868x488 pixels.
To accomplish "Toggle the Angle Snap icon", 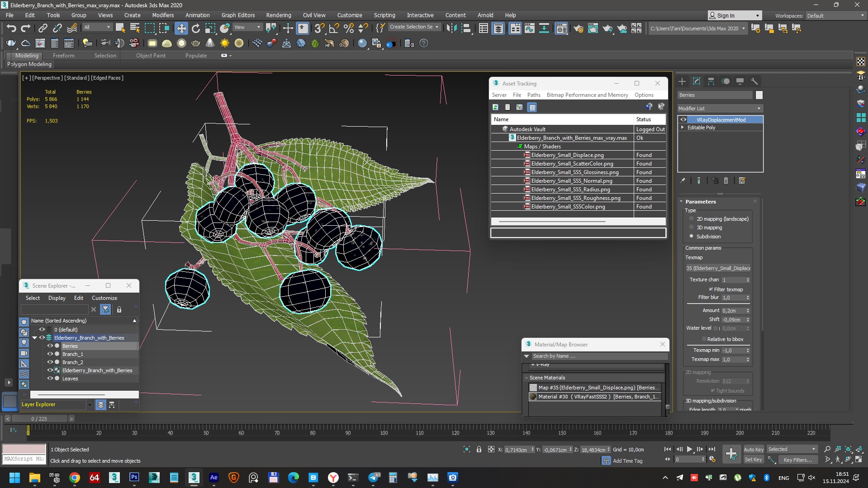I will pos(334,28).
